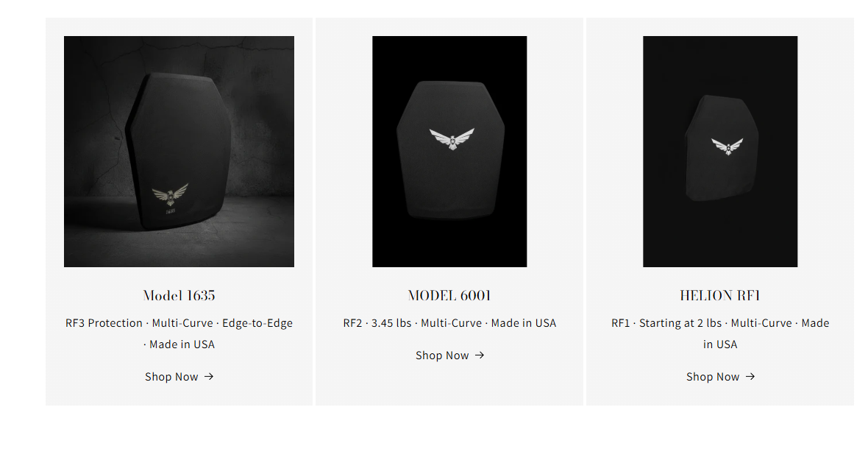Click Shop Now text under Model 1635
868x449 pixels.
tap(171, 377)
